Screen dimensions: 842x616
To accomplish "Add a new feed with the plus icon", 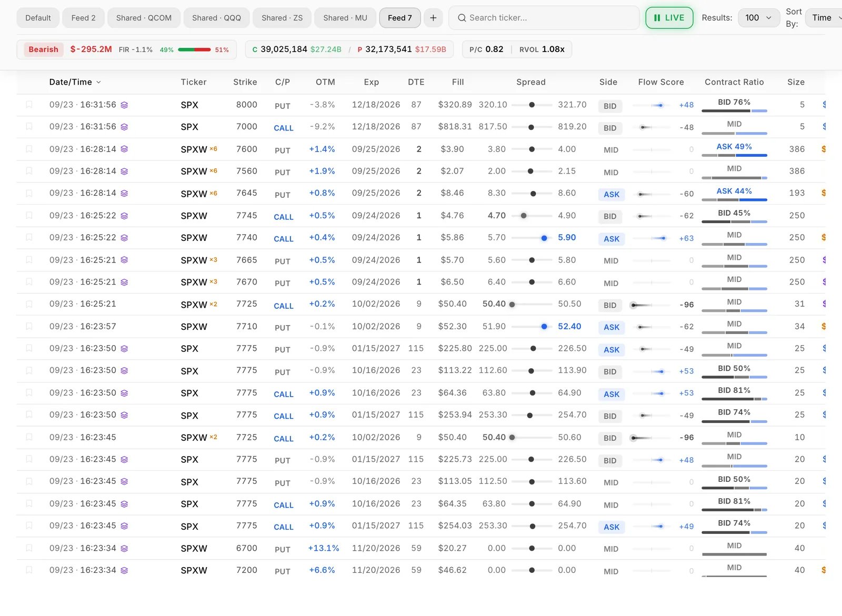I will pos(433,18).
